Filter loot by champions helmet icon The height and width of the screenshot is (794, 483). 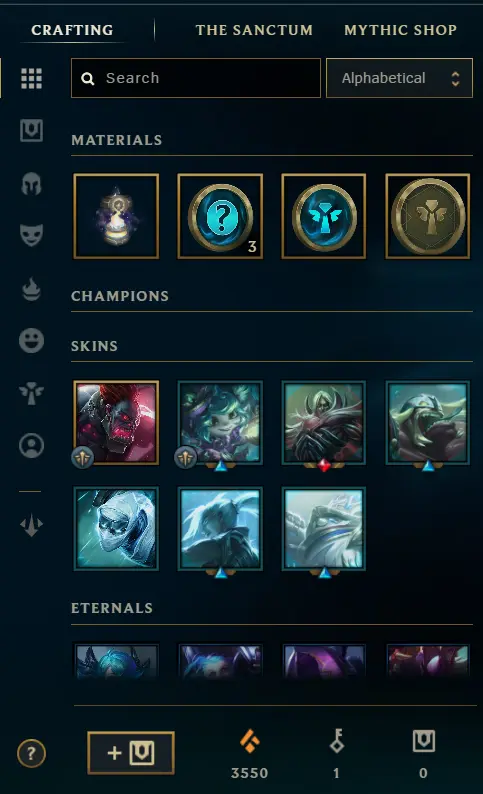pos(31,183)
